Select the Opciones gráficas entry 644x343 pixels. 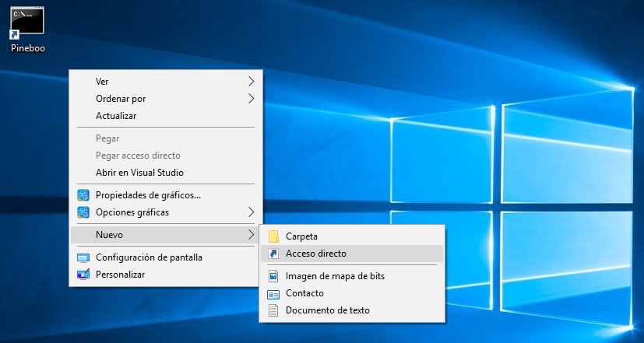(166, 212)
